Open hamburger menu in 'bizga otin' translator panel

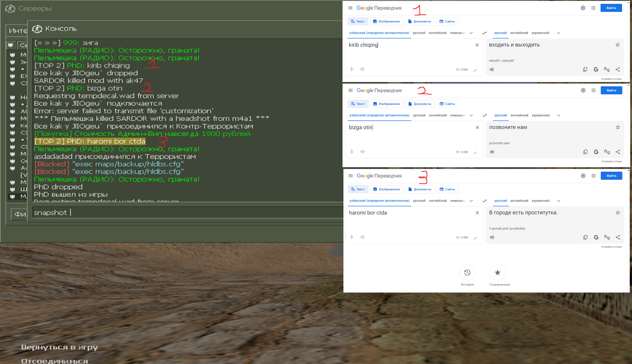point(351,90)
